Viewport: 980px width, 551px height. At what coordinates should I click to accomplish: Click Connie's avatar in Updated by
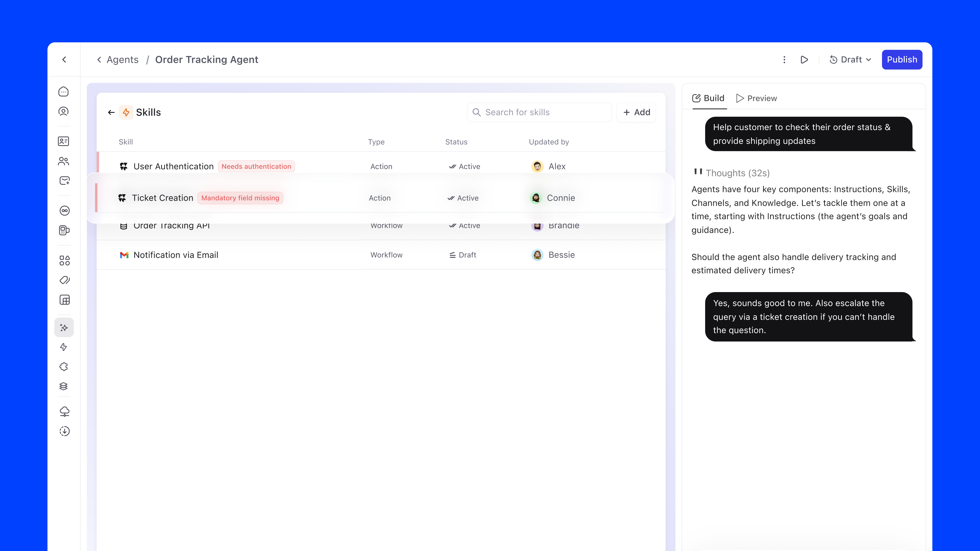point(536,198)
